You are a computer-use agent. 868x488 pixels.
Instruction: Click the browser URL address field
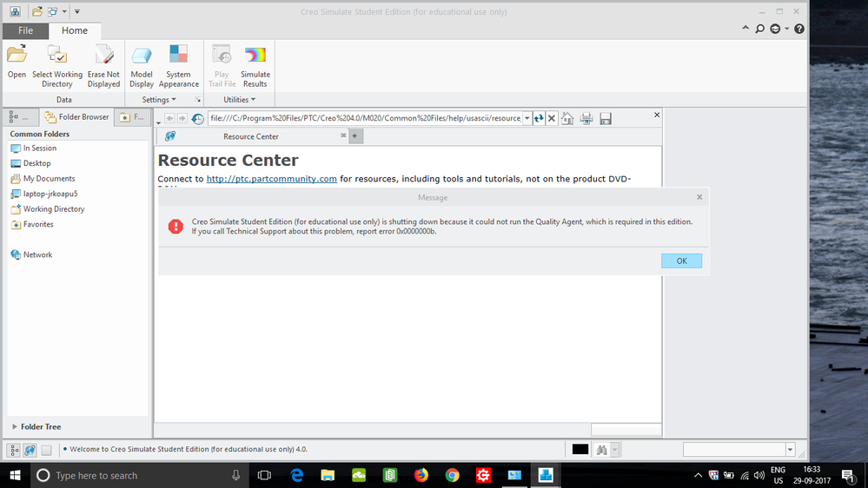click(365, 118)
